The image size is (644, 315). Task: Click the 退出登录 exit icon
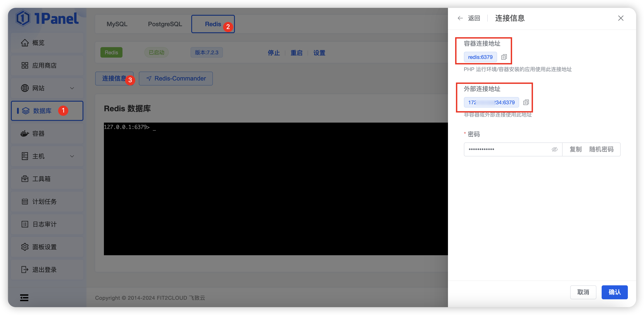pyautogui.click(x=25, y=270)
